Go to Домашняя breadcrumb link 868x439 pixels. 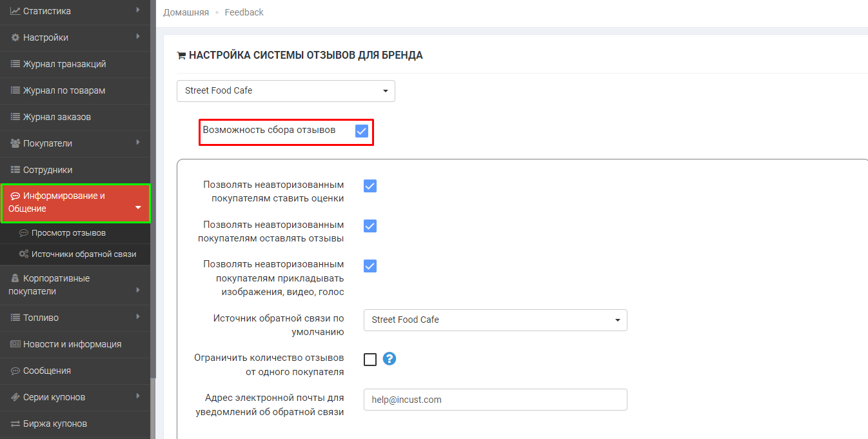tap(186, 12)
